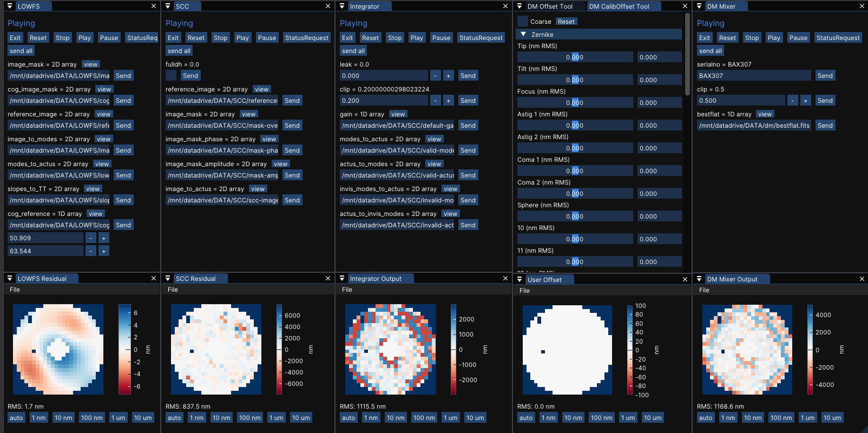Viewport: 868px width, 433px height.
Task: Click the LOWFS Residual heatmap image
Action: [58, 349]
